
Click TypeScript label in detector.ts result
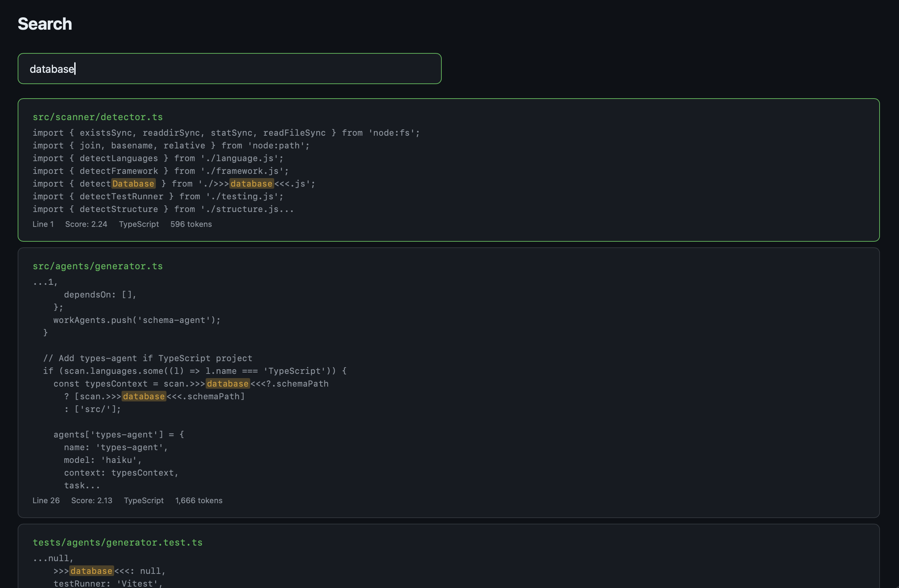coord(139,224)
